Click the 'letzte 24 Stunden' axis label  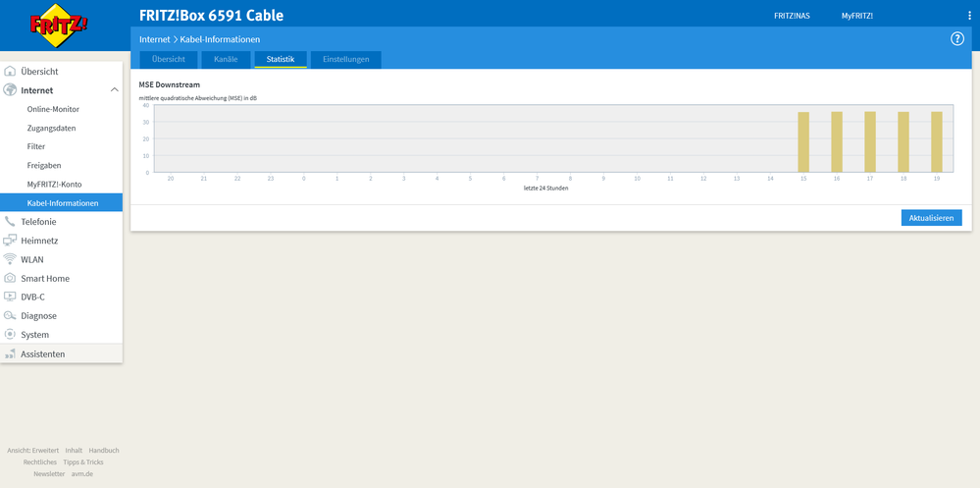(x=545, y=189)
